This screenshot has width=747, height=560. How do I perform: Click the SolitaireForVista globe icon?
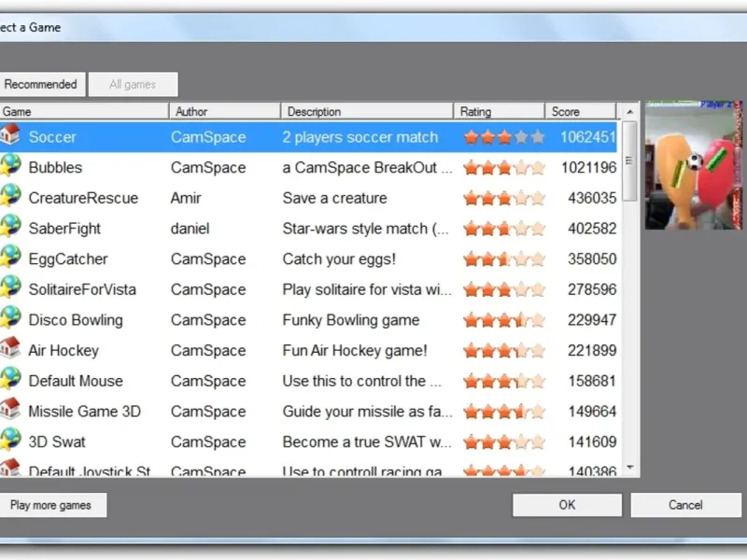coord(10,287)
